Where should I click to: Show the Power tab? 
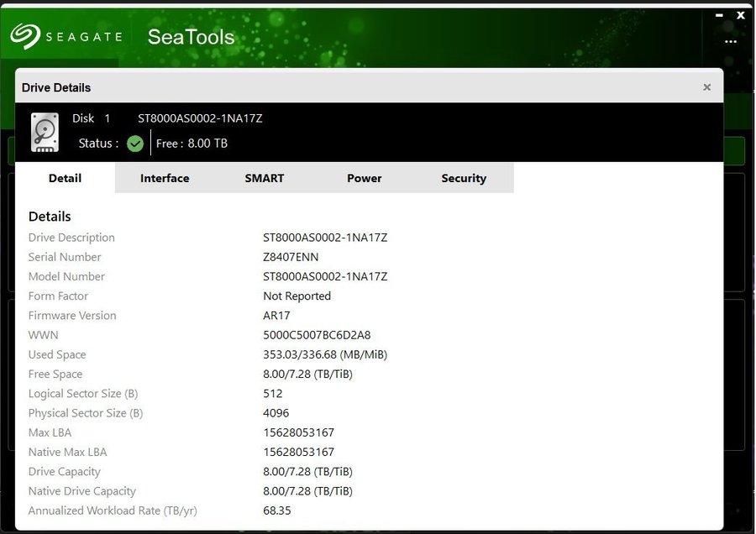click(x=365, y=178)
